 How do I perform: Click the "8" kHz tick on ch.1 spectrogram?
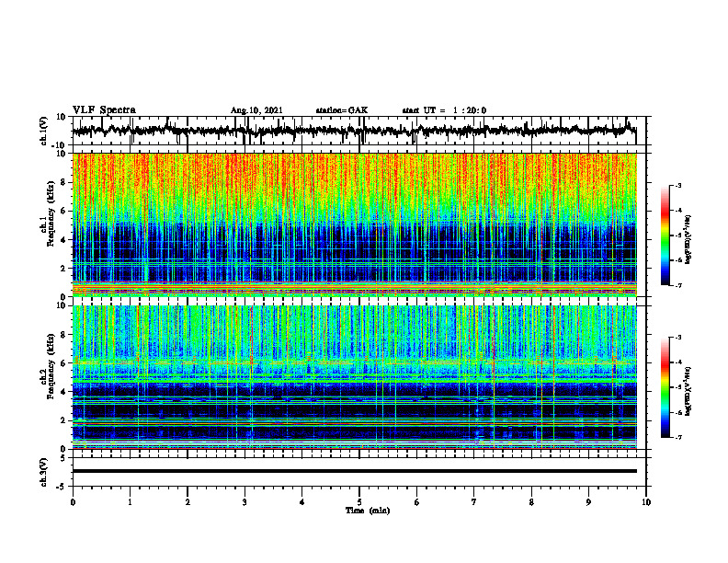(x=63, y=182)
